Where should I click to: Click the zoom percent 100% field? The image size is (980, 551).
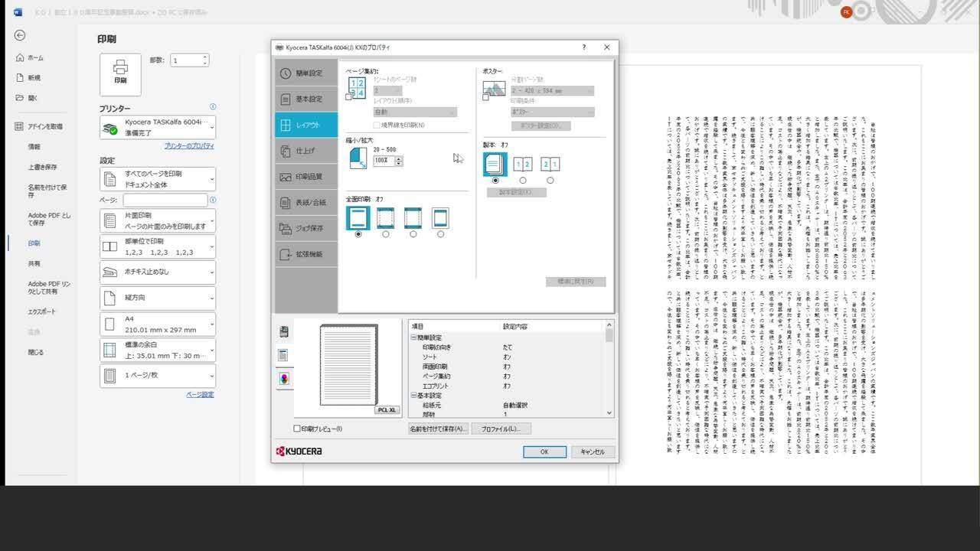tap(384, 161)
